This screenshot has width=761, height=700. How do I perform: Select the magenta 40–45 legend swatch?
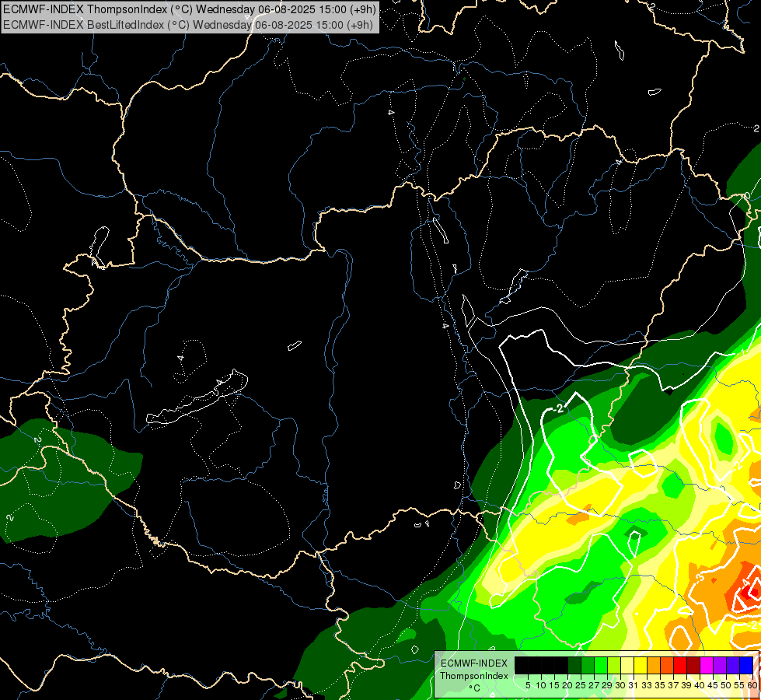tap(707, 665)
